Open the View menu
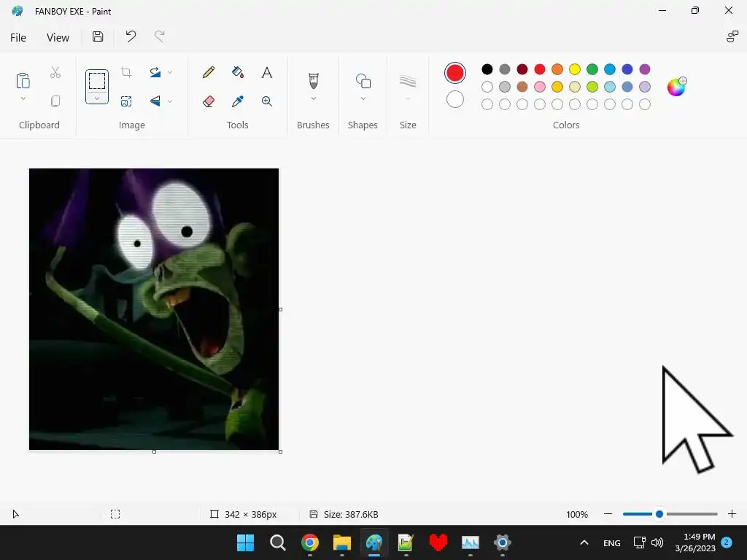Screen dimensions: 747x560 click(58, 38)
